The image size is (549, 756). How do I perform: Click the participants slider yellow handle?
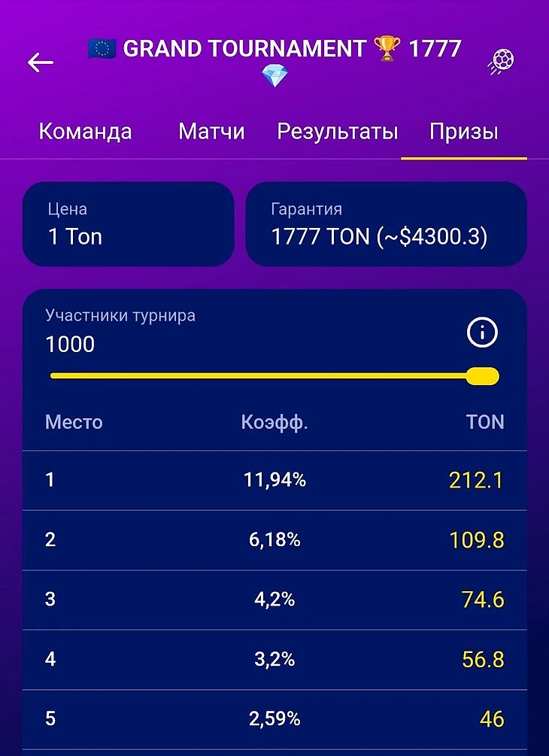point(482,376)
